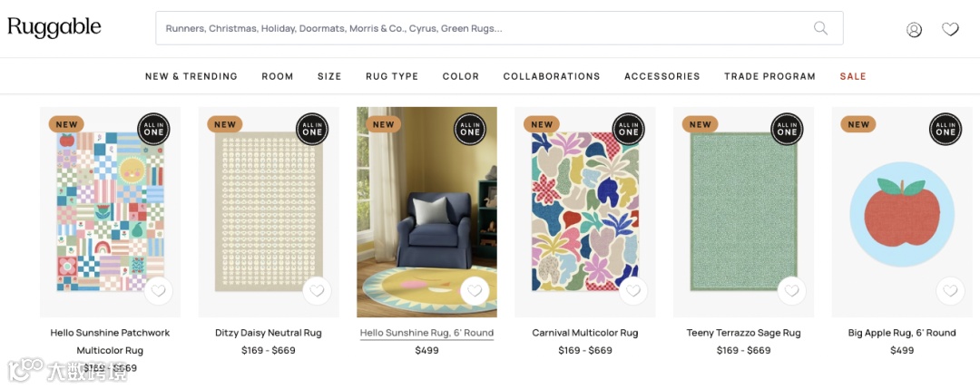Click All In One badge on Big Apple Rug
The width and height of the screenshot is (980, 389).
pyautogui.click(x=946, y=129)
